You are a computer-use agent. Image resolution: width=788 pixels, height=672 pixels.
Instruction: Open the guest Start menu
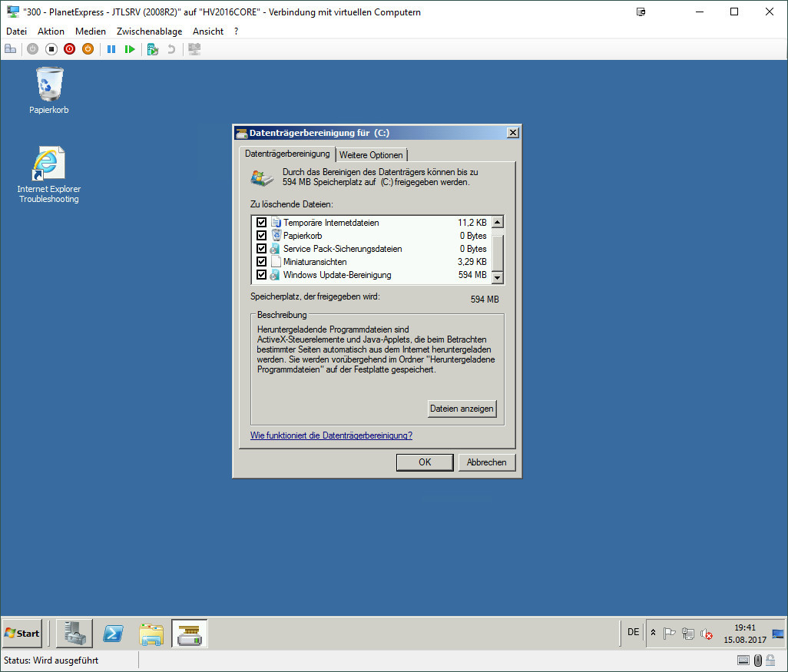(22, 634)
